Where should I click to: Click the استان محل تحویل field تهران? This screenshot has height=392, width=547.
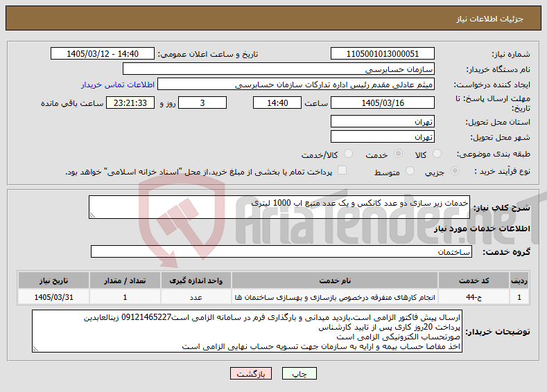[382, 121]
